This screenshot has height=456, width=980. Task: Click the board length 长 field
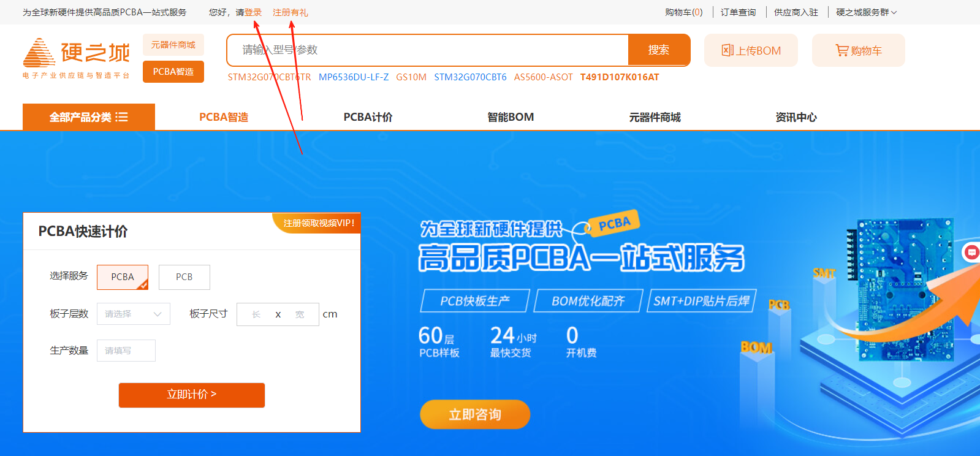[256, 314]
